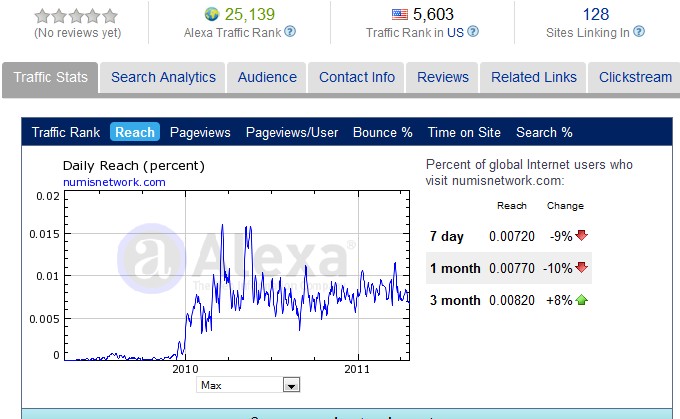This screenshot has width=680, height=419.
Task: Click the 3 month reach value 0.00820
Action: (512, 300)
